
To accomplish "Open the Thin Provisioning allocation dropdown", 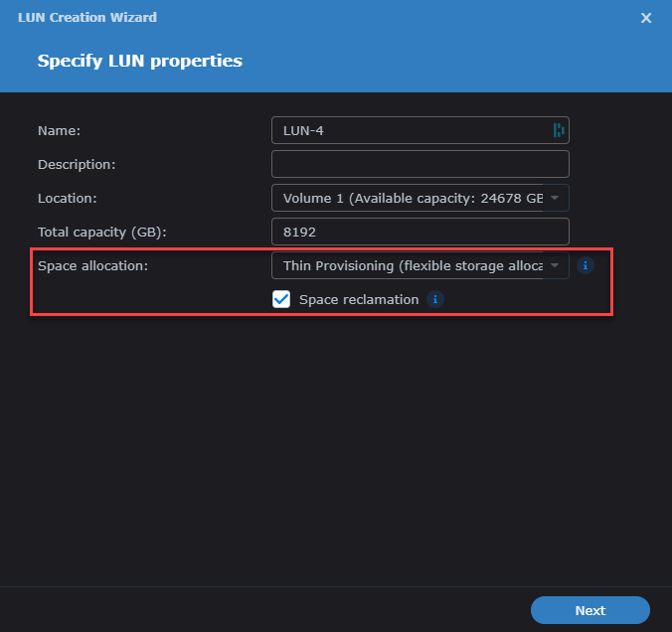I will [420, 265].
